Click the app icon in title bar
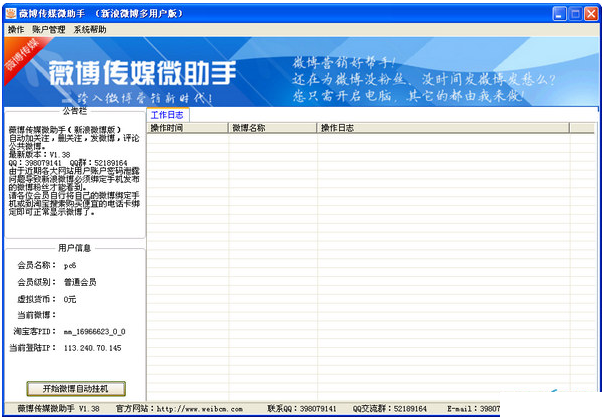This screenshot has width=602, height=417. (x=9, y=14)
